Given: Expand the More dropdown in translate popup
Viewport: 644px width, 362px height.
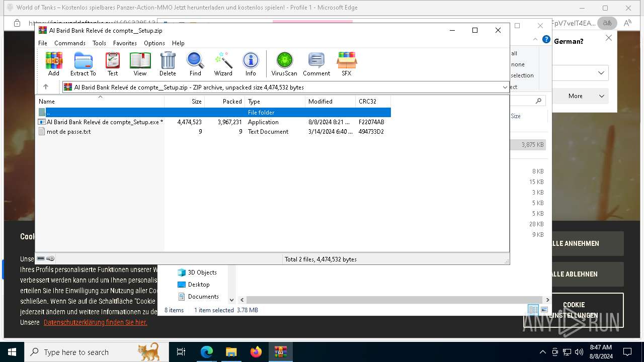Looking at the screenshot, I should click(581, 96).
